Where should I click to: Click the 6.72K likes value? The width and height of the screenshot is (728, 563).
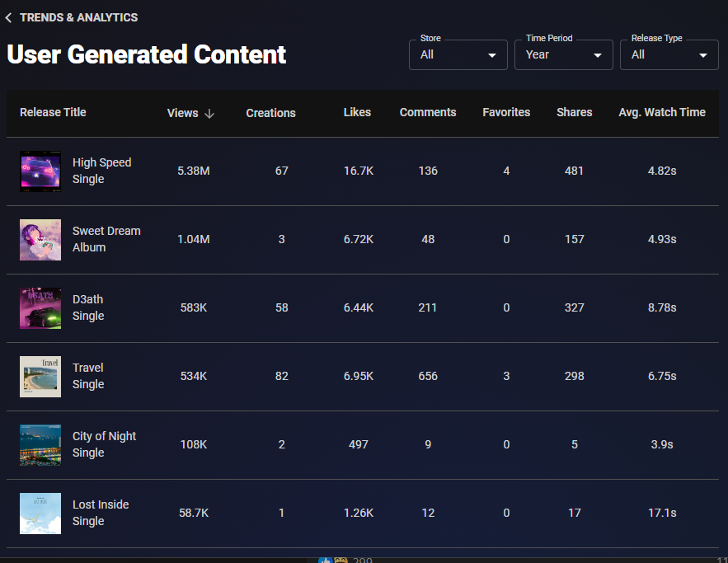[359, 239]
